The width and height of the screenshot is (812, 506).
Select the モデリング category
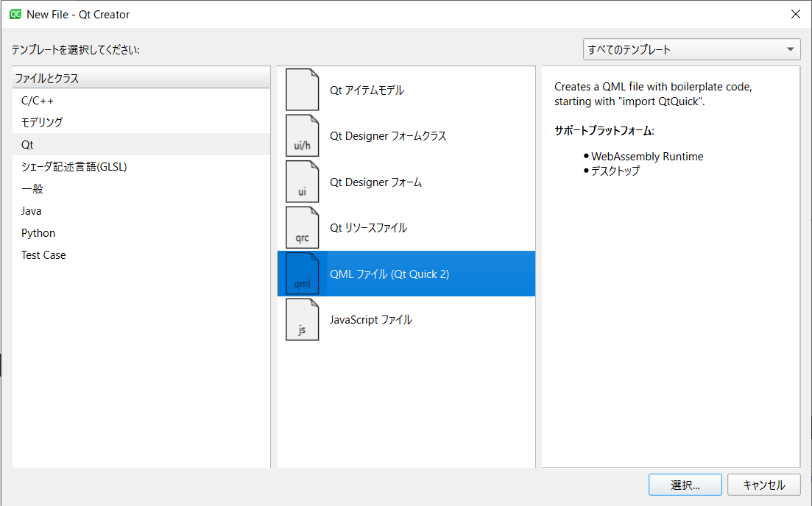(42, 123)
